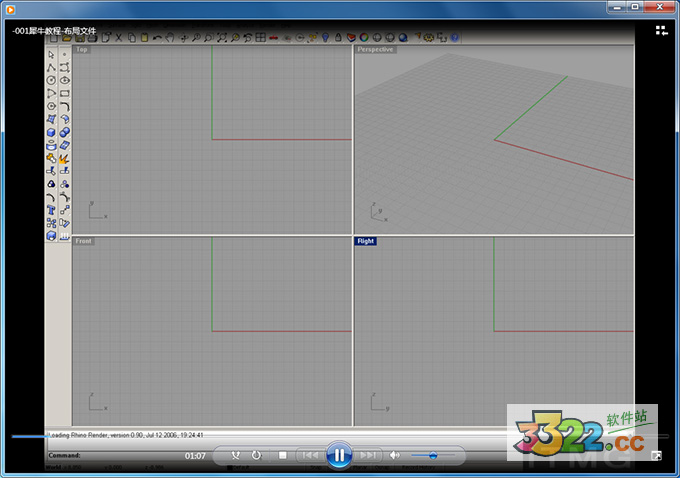
Task: Select the Polyline tool
Action: point(51,68)
